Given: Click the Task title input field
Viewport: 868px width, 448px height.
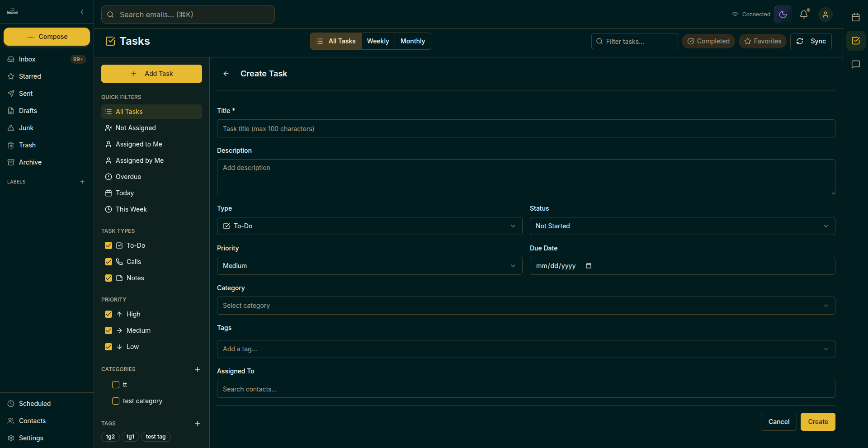Looking at the screenshot, I should point(525,129).
